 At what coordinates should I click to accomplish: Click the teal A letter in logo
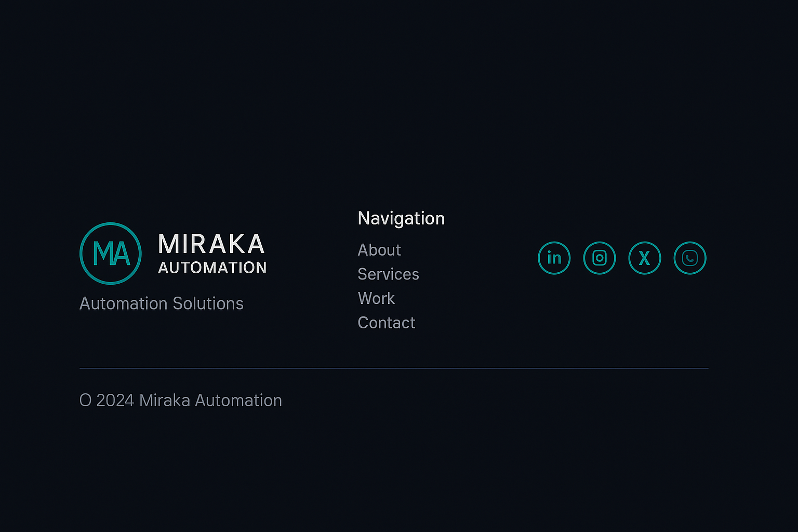click(122, 254)
